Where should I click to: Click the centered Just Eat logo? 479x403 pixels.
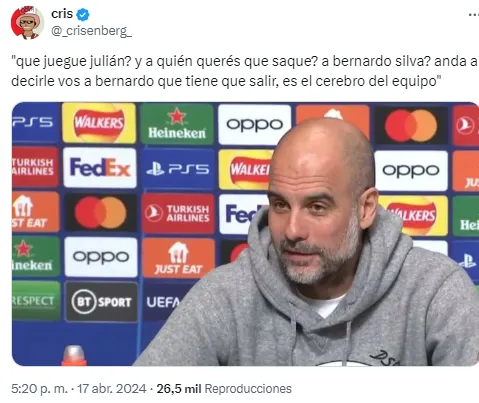click(178, 258)
